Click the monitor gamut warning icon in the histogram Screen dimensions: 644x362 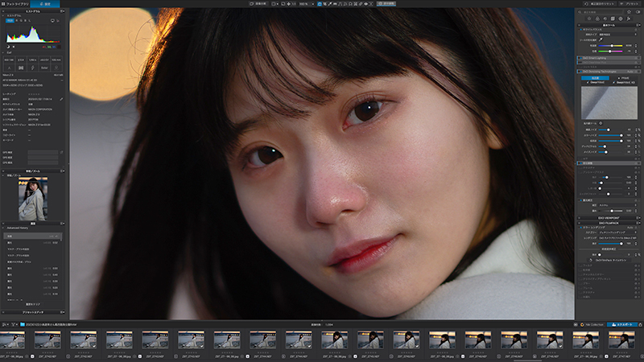tap(52, 21)
